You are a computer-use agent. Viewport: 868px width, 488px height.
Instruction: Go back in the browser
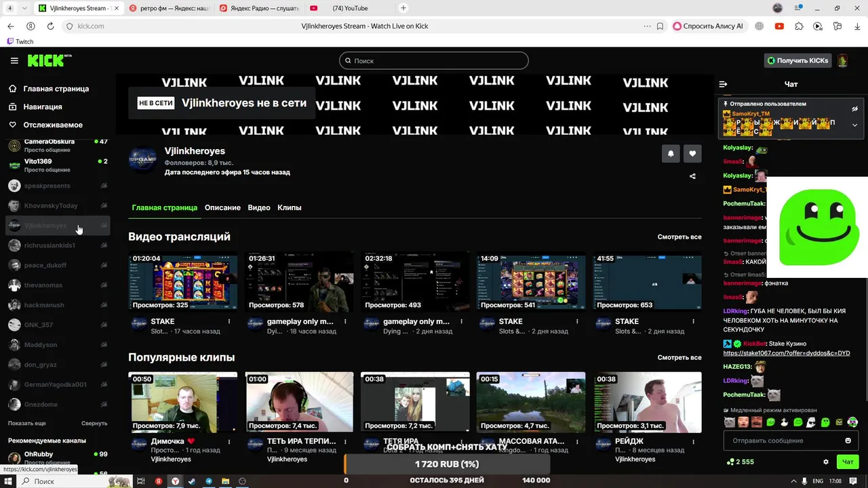click(10, 26)
